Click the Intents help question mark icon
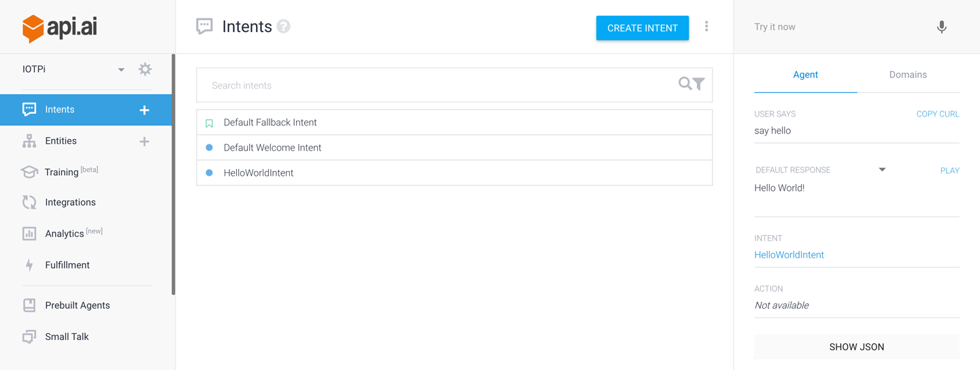 click(284, 27)
